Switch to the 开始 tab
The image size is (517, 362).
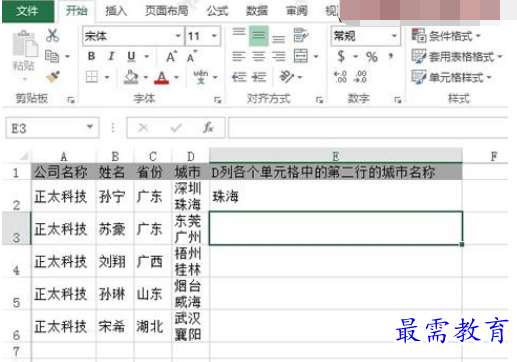point(76,11)
